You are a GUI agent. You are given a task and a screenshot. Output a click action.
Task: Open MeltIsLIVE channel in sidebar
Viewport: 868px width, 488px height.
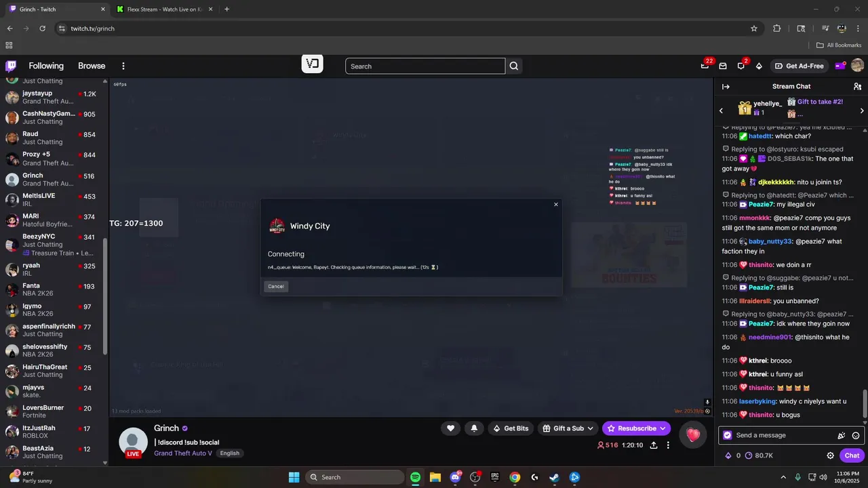[x=52, y=199]
